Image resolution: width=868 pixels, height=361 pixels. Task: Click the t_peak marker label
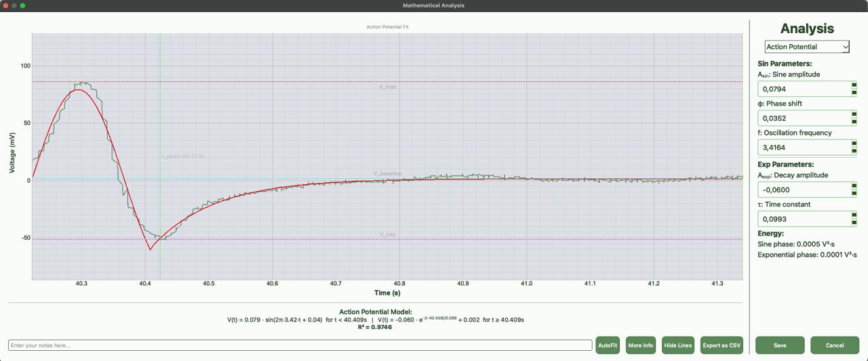coord(183,156)
